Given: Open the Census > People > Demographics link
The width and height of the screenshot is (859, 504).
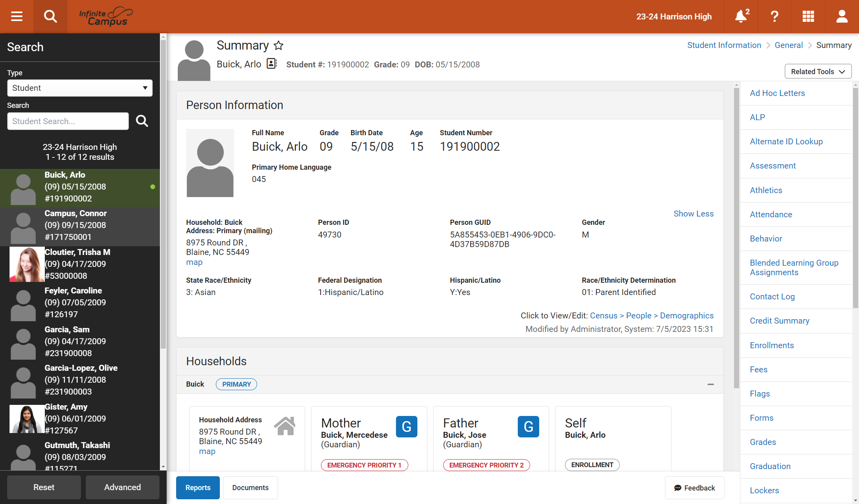Looking at the screenshot, I should (651, 316).
